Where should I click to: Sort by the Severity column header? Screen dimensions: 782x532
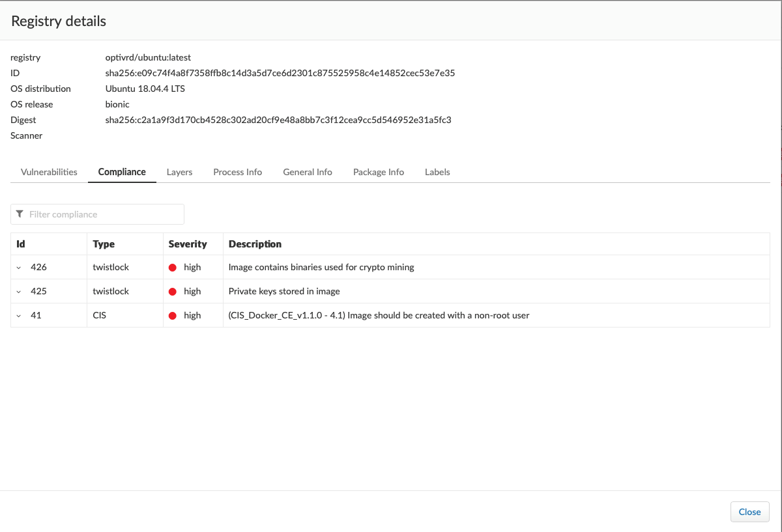click(188, 244)
